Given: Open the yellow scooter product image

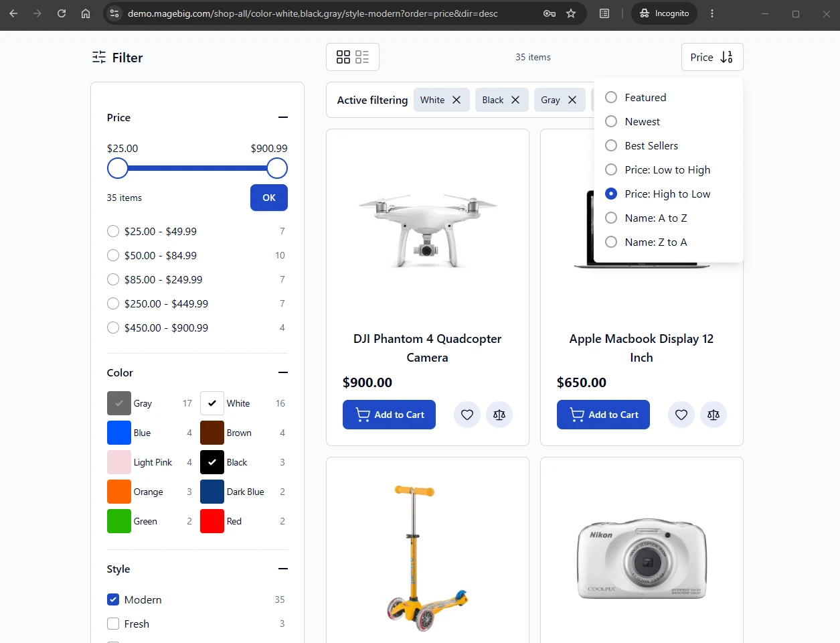Looking at the screenshot, I should 428,559.
